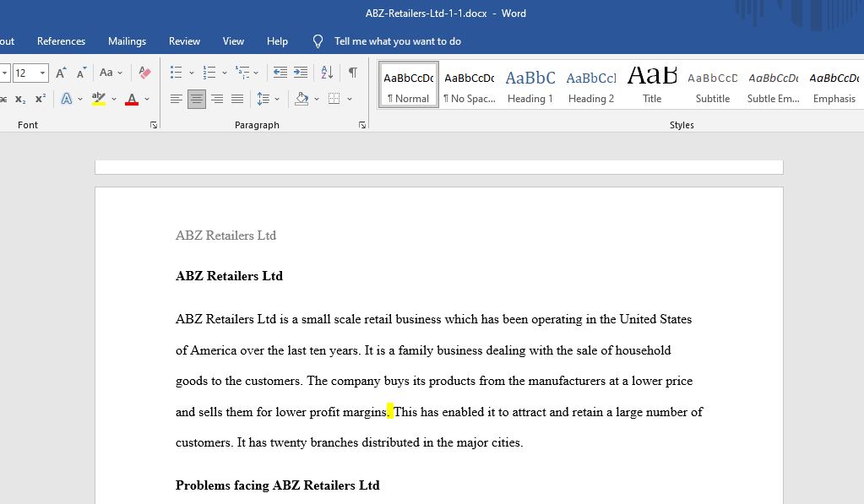Click into the font size box showing 12
Screen dimensions: 864x504
point(24,73)
